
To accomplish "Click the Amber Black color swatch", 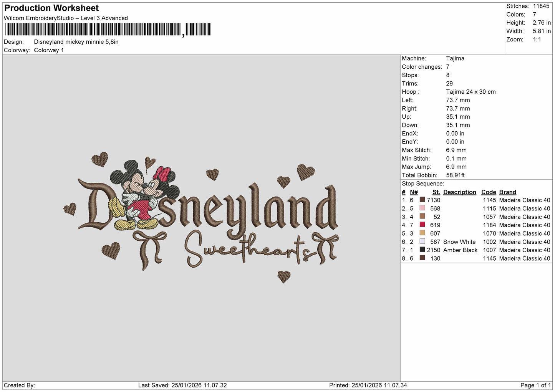I will [x=422, y=250].
